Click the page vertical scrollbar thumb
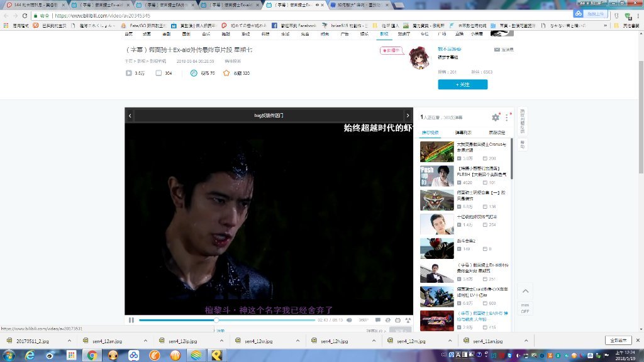This screenshot has width=644, height=362. tap(641, 117)
